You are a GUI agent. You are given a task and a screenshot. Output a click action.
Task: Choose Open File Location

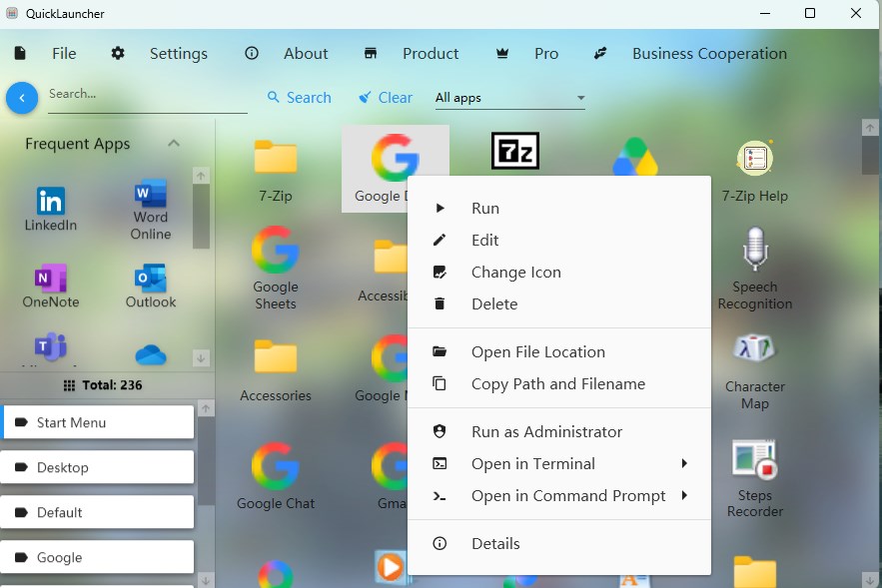coord(559,351)
